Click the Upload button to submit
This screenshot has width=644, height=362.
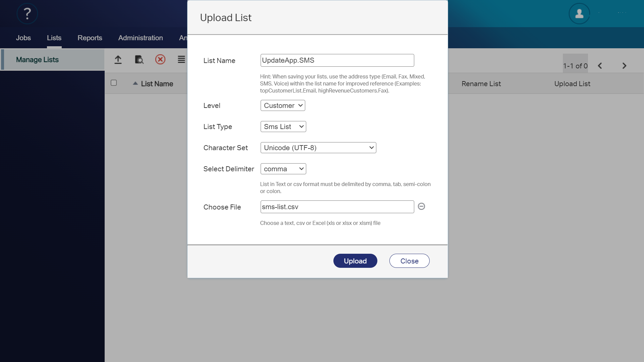(x=355, y=260)
